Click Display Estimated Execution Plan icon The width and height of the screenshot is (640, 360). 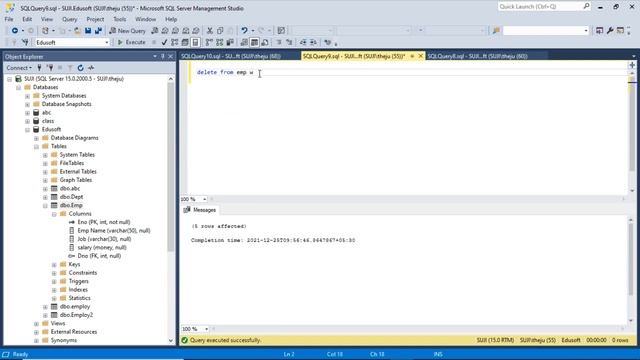(x=175, y=42)
